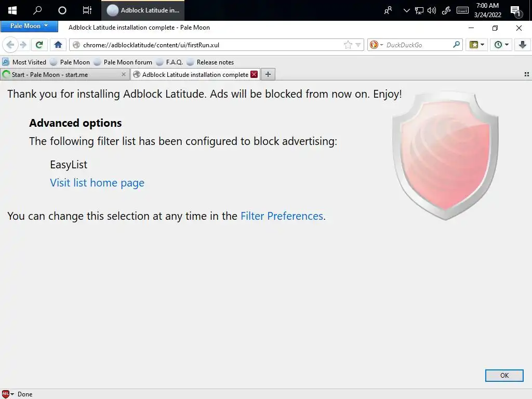
Task: Click the search magnifier in the search box
Action: 456,45
